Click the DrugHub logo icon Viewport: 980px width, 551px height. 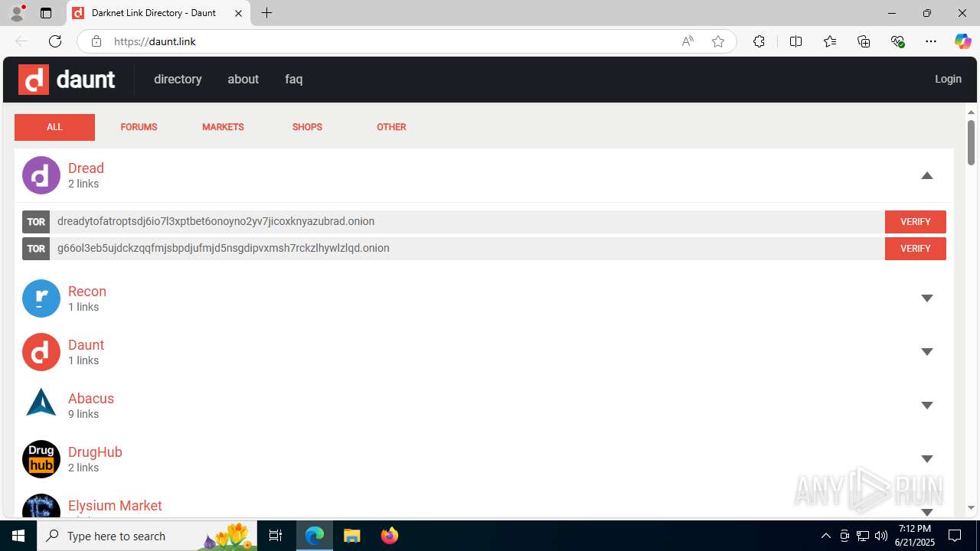(x=41, y=459)
